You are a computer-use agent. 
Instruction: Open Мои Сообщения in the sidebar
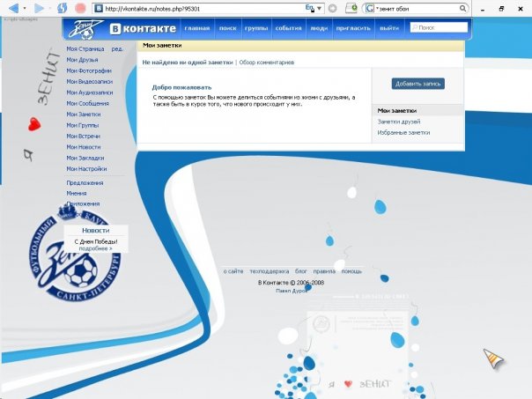point(87,103)
